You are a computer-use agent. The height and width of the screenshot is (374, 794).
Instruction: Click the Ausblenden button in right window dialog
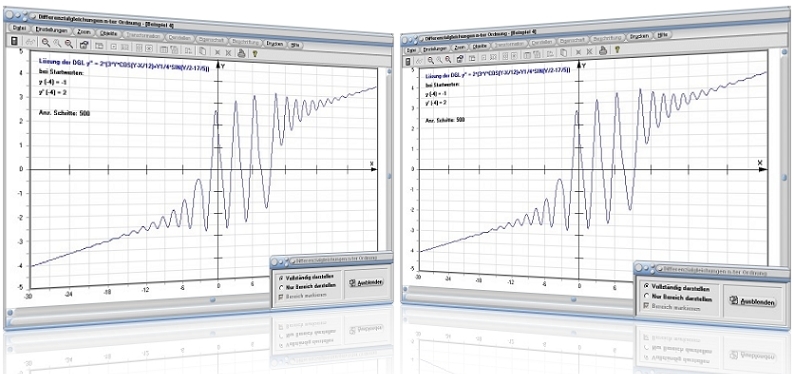coord(752,301)
